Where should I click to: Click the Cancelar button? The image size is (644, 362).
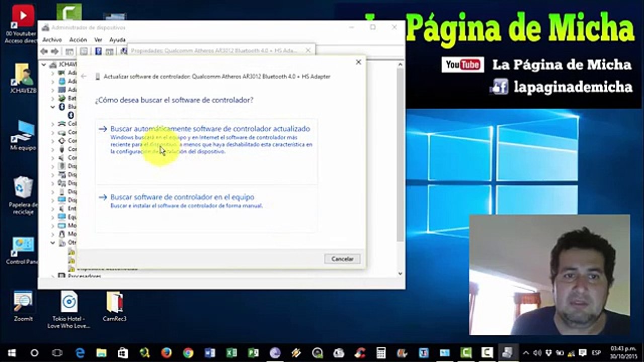pyautogui.click(x=342, y=258)
